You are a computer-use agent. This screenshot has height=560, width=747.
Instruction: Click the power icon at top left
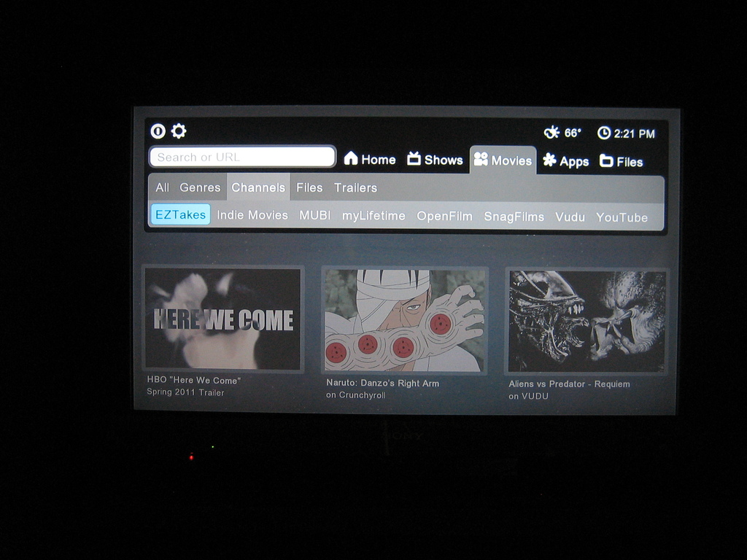pos(158,131)
